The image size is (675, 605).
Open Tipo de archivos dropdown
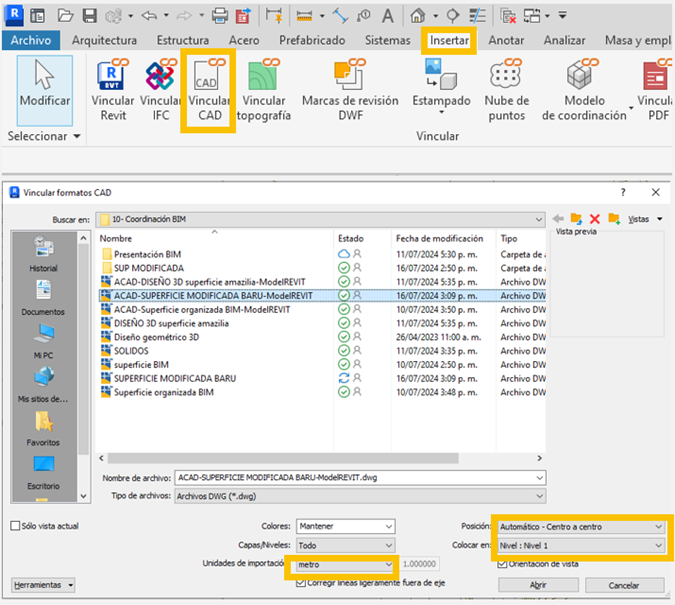tap(360, 496)
